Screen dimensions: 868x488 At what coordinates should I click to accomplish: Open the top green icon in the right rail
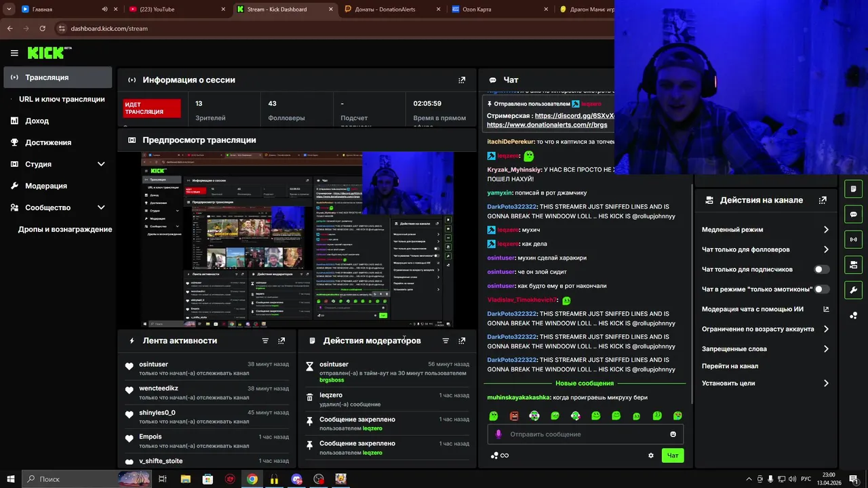tap(853, 189)
